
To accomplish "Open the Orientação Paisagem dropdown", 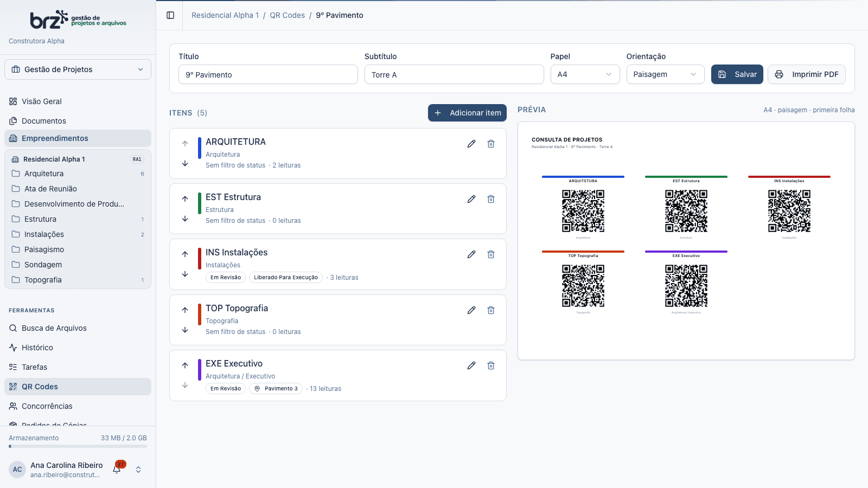I will (665, 74).
